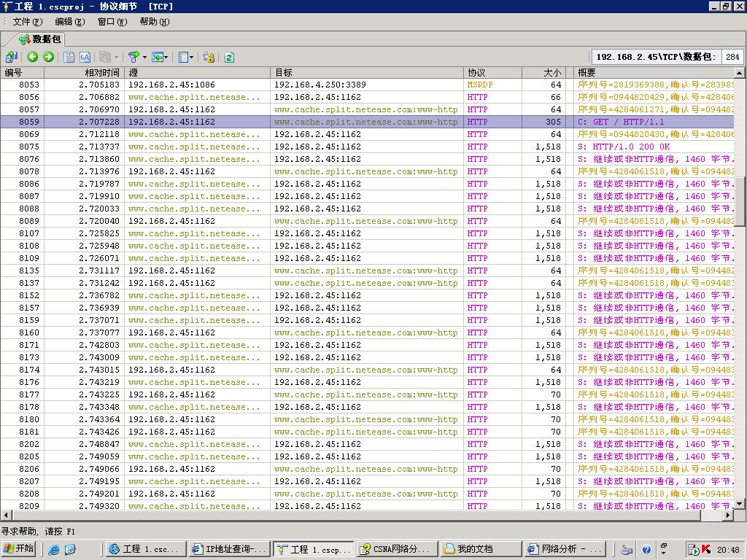Click the padlock auto-scroll icon
The image size is (747, 560).
(x=209, y=57)
